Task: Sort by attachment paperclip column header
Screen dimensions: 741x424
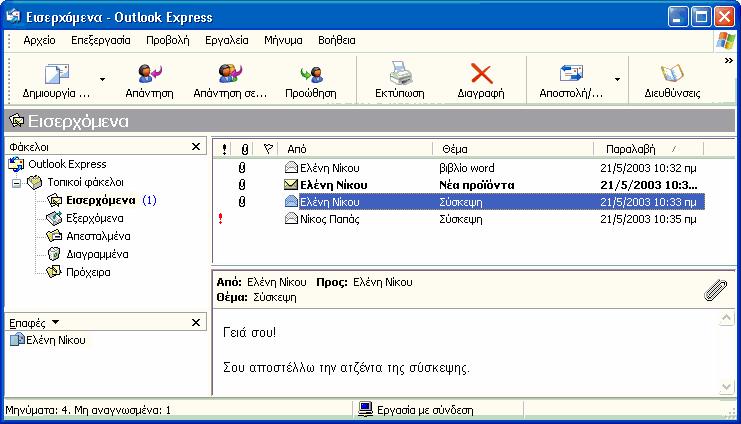Action: [x=244, y=149]
